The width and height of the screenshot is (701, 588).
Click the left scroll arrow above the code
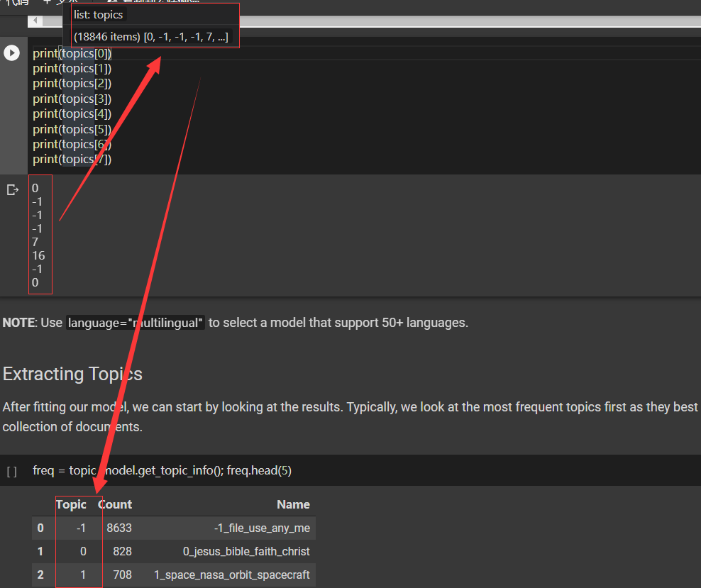pyautogui.click(x=35, y=20)
